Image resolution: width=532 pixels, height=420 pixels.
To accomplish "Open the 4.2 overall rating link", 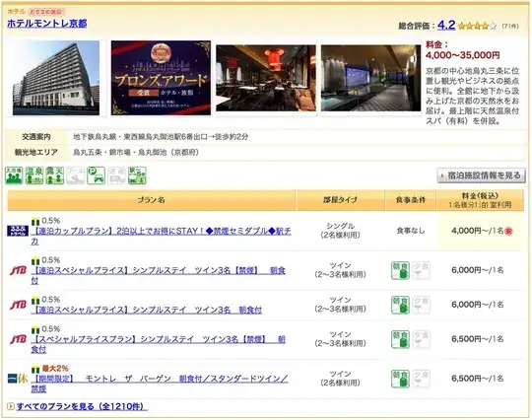I will point(446,25).
